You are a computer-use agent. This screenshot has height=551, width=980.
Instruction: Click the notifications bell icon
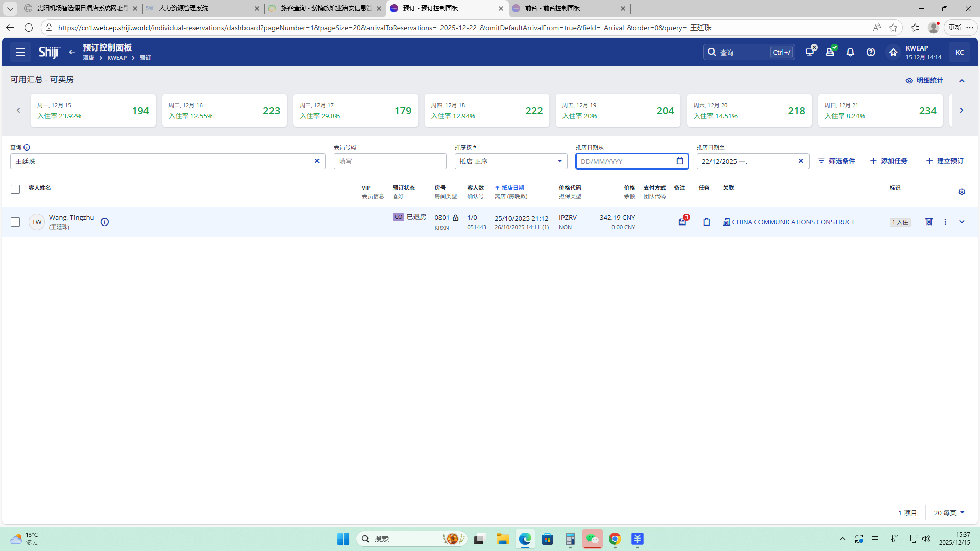tap(850, 52)
